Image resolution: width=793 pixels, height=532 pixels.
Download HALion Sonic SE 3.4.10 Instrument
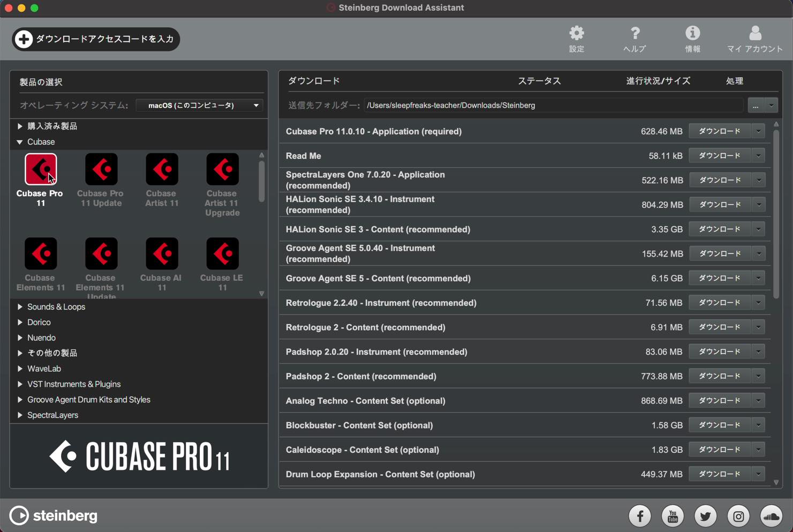pyautogui.click(x=720, y=205)
